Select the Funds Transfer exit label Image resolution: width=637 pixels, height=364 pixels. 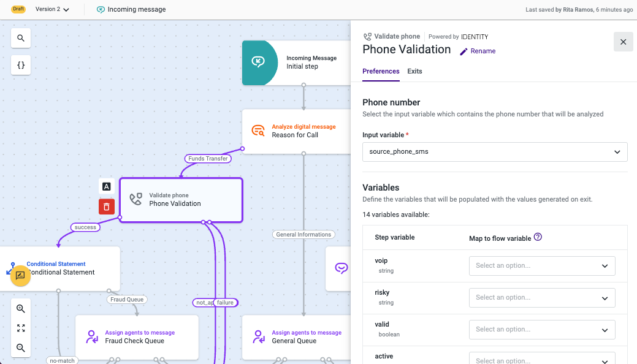tap(208, 159)
